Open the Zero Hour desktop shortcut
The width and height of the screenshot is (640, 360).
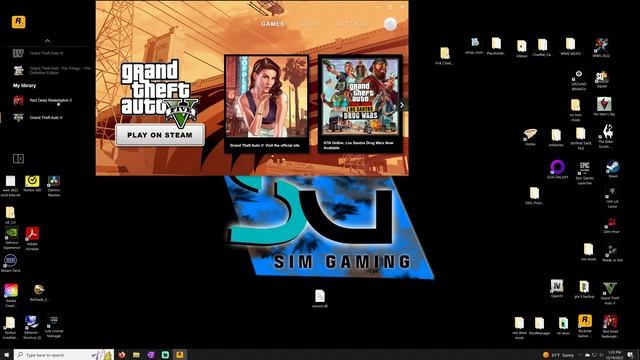click(612, 225)
